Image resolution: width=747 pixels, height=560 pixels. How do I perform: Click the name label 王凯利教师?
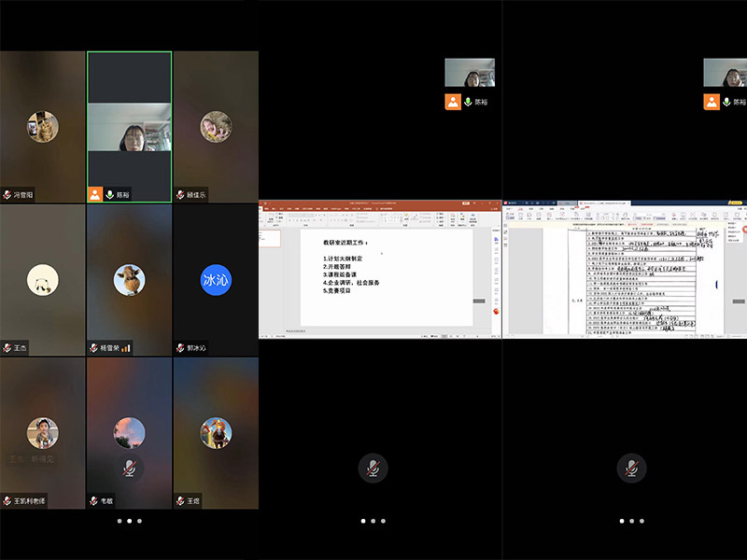coord(30,501)
